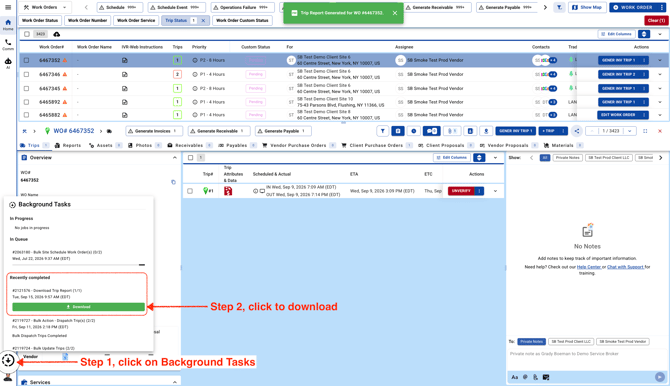Click the Show Map button
Screen dimensions: 670x386
tap(587, 7)
